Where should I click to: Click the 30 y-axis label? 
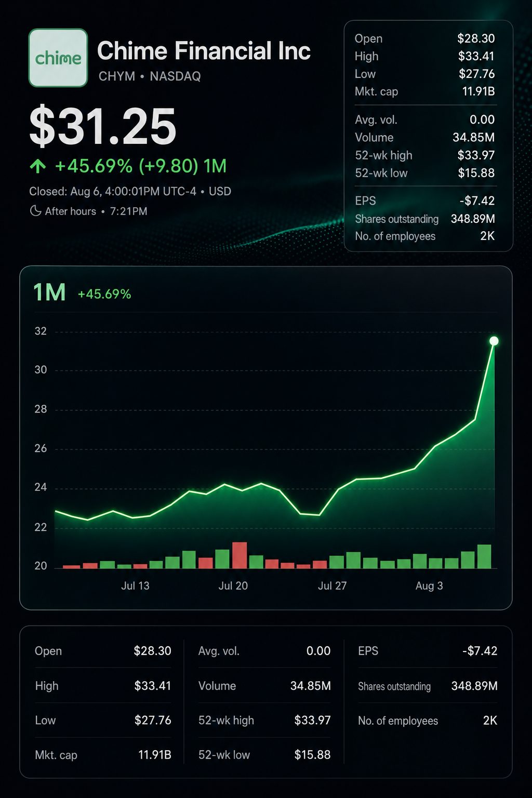point(41,370)
